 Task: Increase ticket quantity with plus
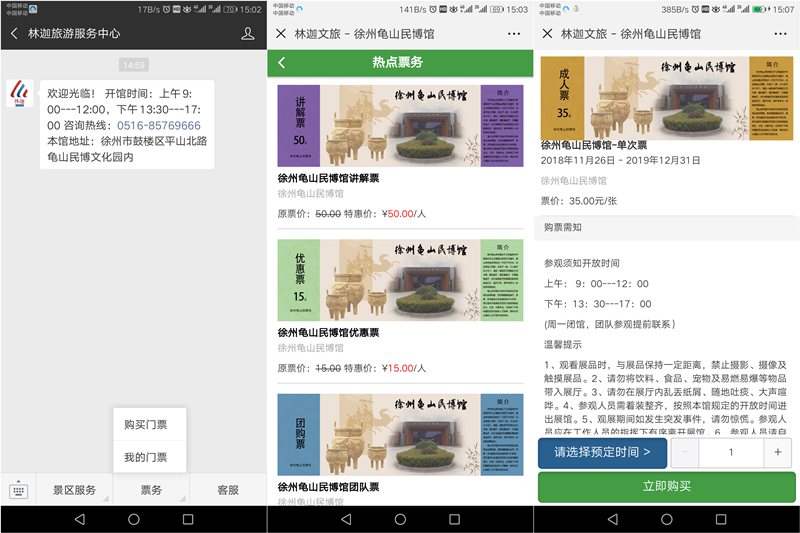[x=778, y=452]
